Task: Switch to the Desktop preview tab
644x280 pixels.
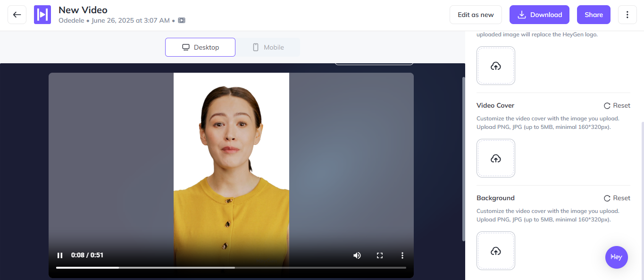Action: click(200, 47)
